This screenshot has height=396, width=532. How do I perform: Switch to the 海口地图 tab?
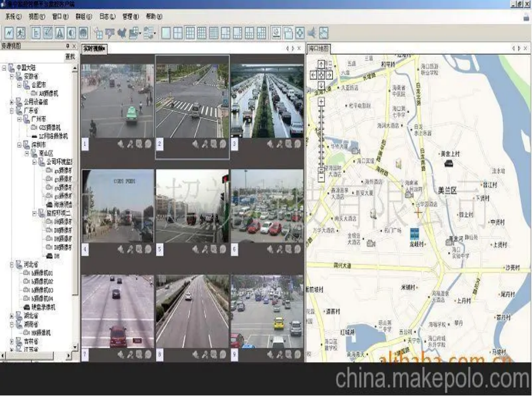[x=318, y=49]
